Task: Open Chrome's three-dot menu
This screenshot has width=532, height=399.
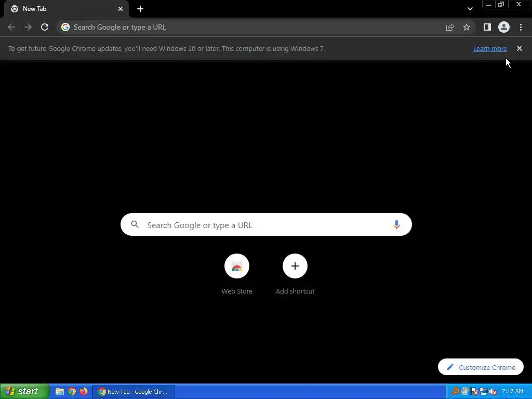Action: pos(521,27)
